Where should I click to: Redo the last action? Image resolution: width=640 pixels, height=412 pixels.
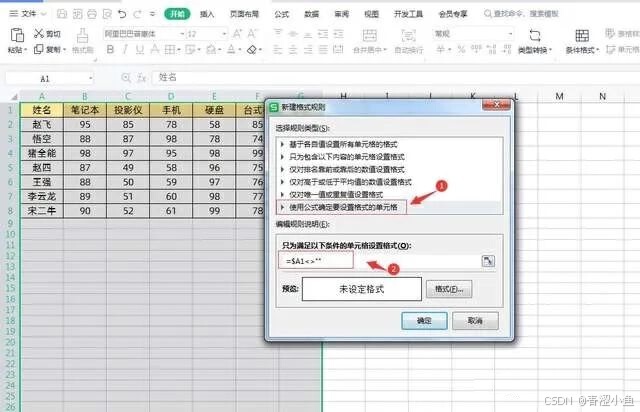(x=138, y=14)
